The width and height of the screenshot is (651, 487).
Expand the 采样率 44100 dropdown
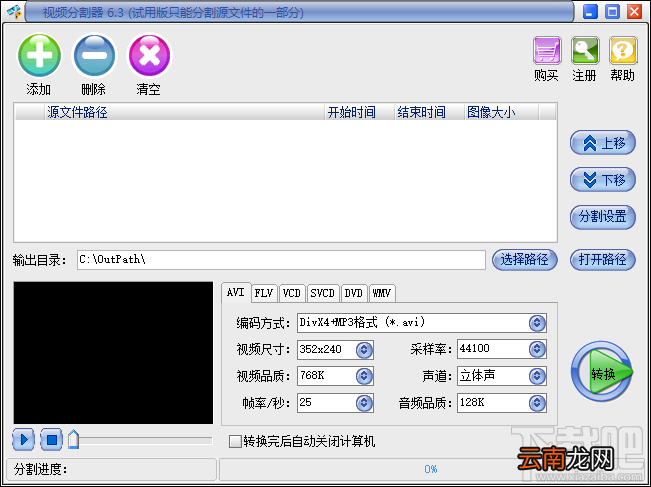(x=537, y=349)
